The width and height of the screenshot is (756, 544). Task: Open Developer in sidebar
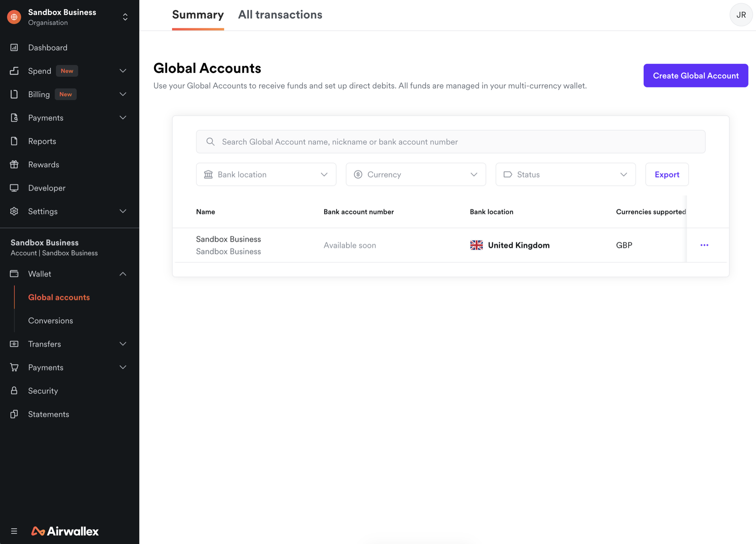(x=47, y=188)
